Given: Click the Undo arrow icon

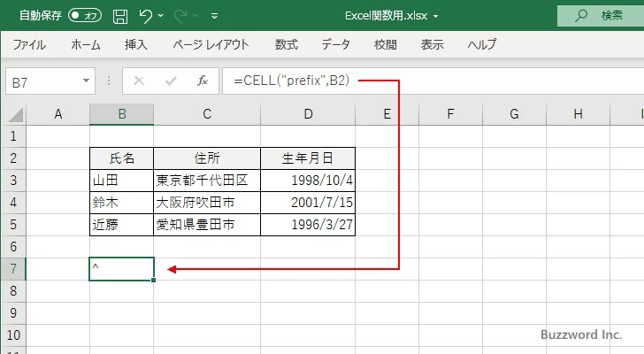Looking at the screenshot, I should pyautogui.click(x=145, y=16).
